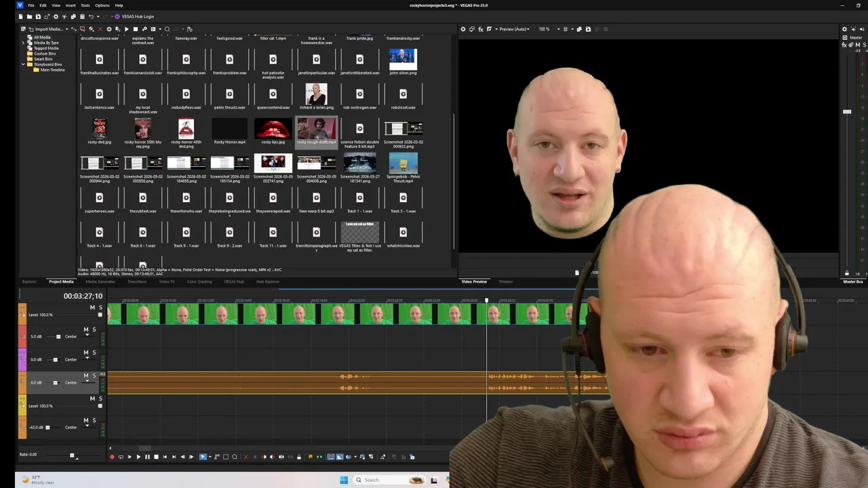Adjust the Rate slider handle
The image size is (868, 488).
pos(72,455)
